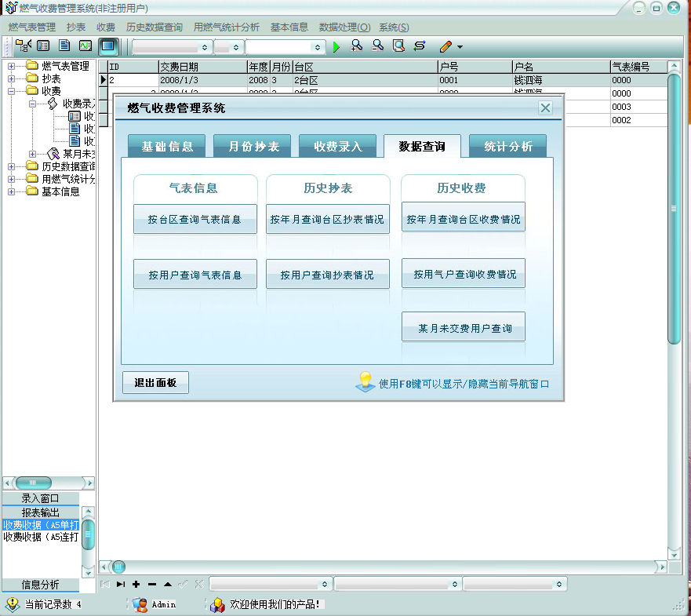This screenshot has width=691, height=616.
Task: Click the remove search condition magnifier icon
Action: [377, 46]
